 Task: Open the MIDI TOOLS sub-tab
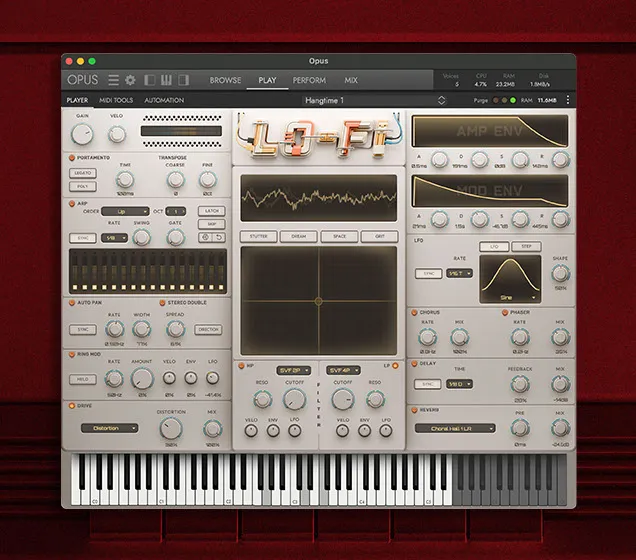click(116, 100)
